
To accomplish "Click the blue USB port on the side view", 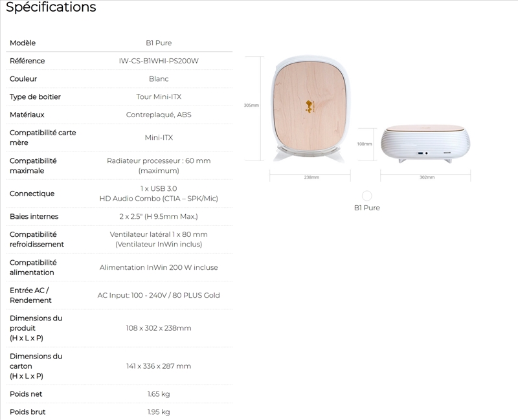I will [419, 153].
